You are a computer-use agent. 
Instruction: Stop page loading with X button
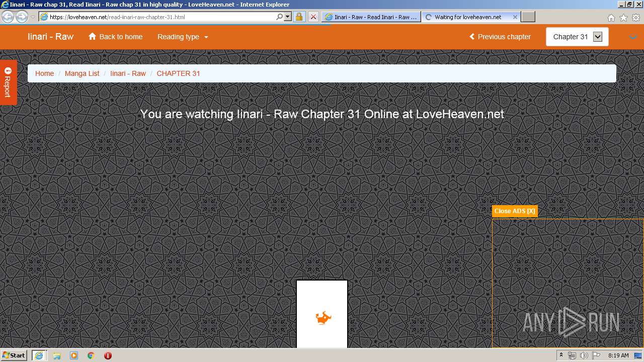pos(313,17)
